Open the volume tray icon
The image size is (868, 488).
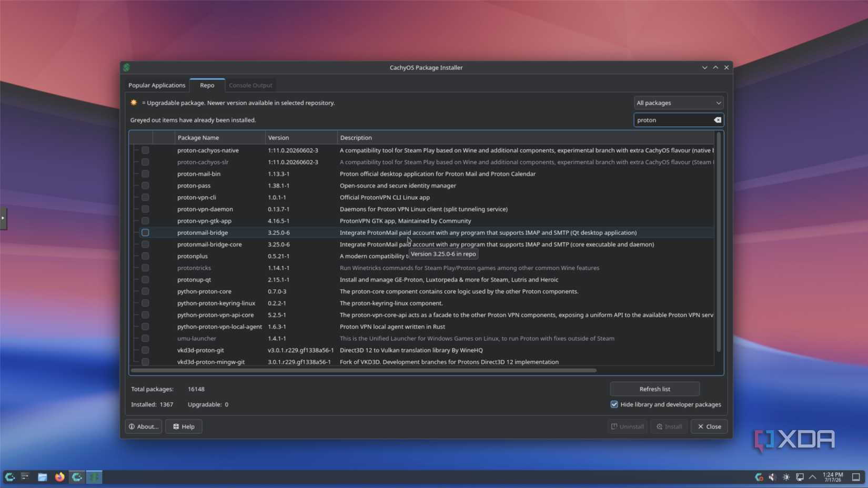tap(772, 477)
